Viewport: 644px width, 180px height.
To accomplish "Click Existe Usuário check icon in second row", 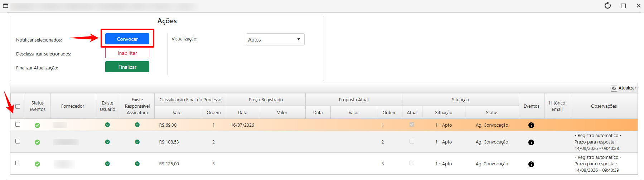I will tap(107, 142).
